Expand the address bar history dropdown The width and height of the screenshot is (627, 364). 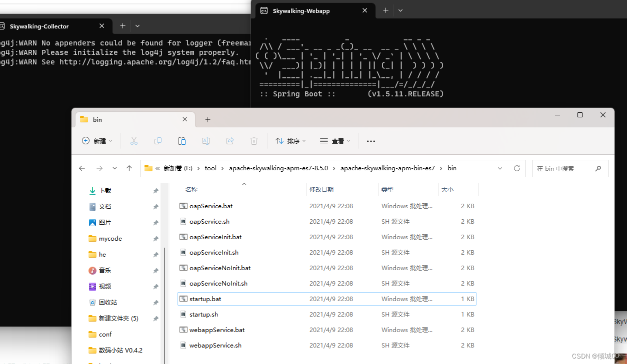(x=500, y=168)
